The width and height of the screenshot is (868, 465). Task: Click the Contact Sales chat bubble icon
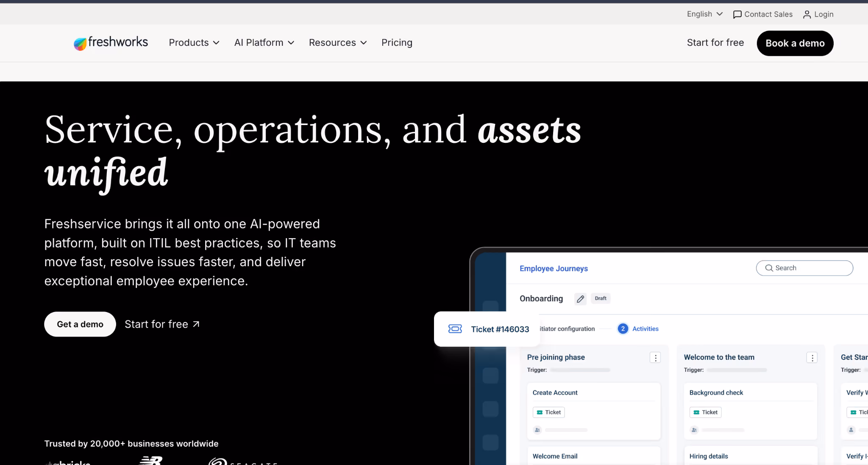tap(737, 14)
